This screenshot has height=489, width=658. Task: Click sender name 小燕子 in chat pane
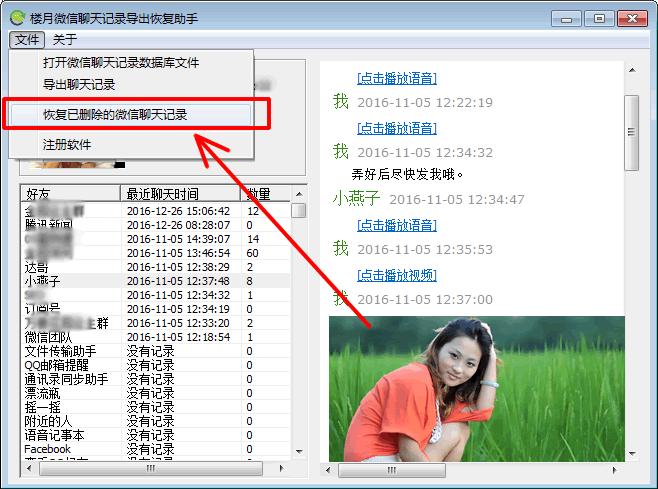tap(356, 198)
